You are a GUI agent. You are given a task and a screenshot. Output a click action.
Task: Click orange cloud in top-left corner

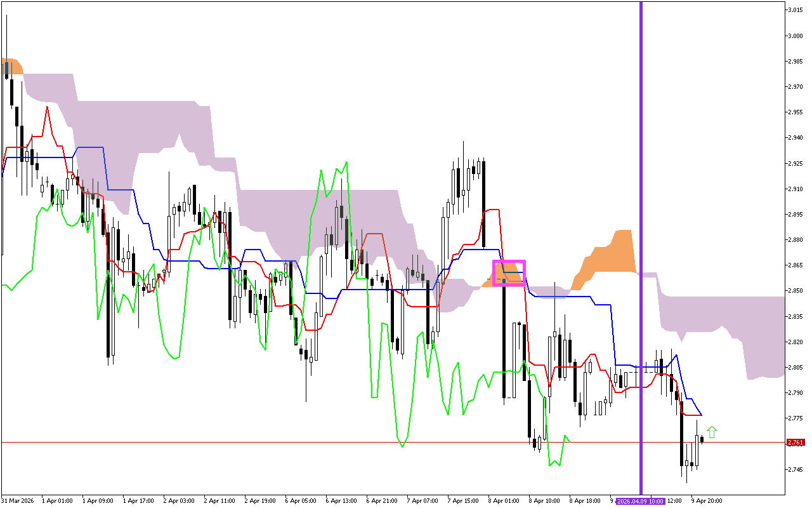coord(11,66)
